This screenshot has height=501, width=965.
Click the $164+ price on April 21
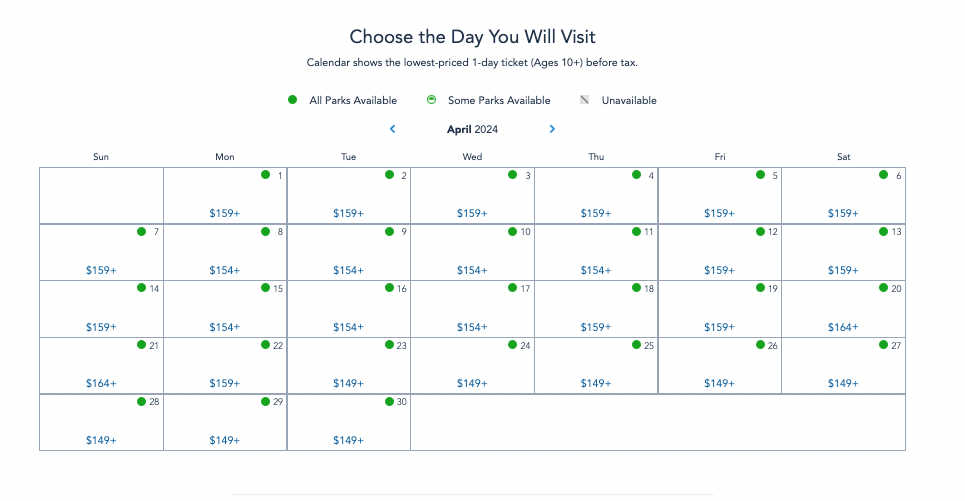pos(101,383)
